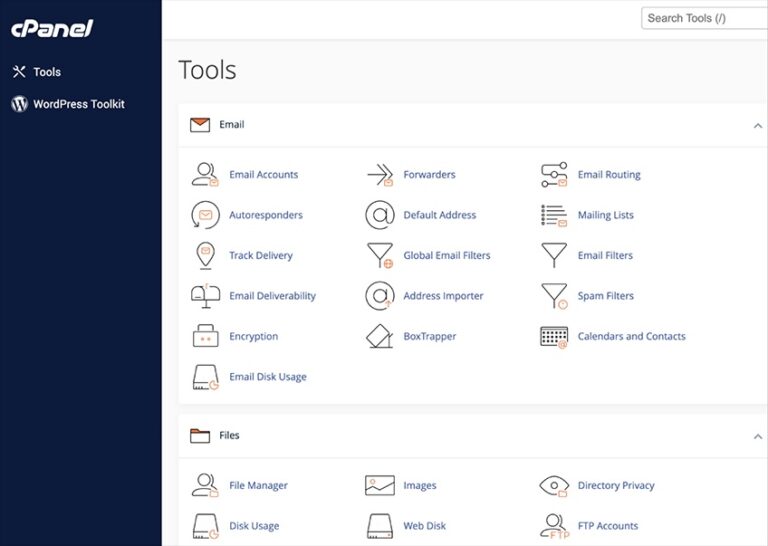
Task: Click the cPanel logo
Action: tap(52, 29)
